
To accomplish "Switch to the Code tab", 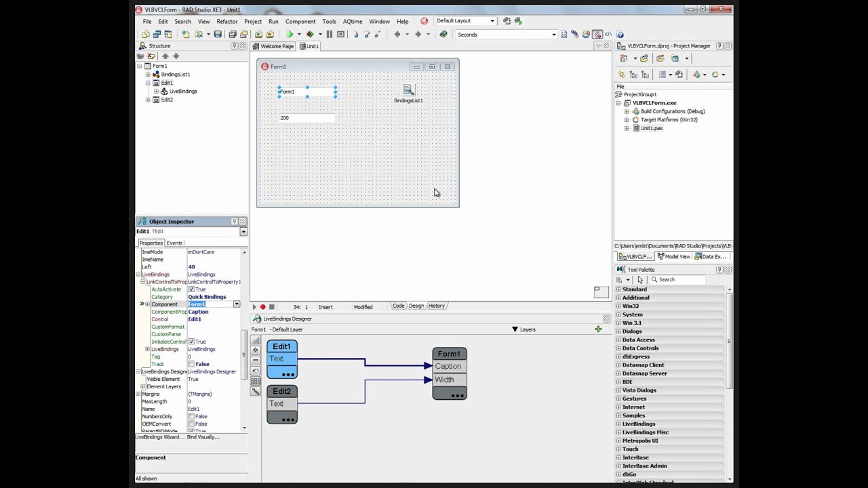I will pos(399,306).
